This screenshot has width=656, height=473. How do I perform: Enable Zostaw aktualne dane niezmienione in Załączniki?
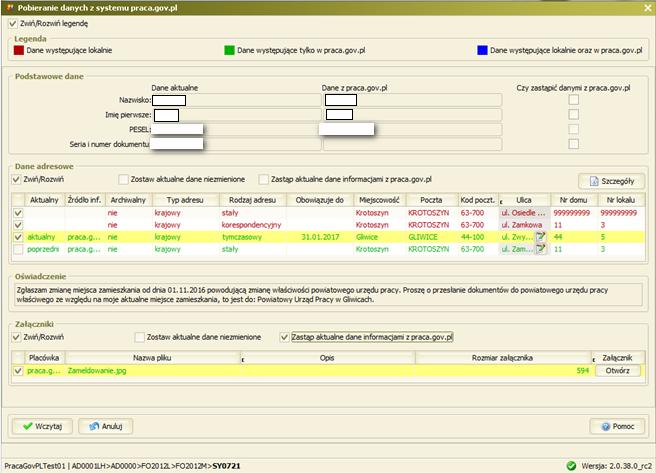[x=140, y=337]
